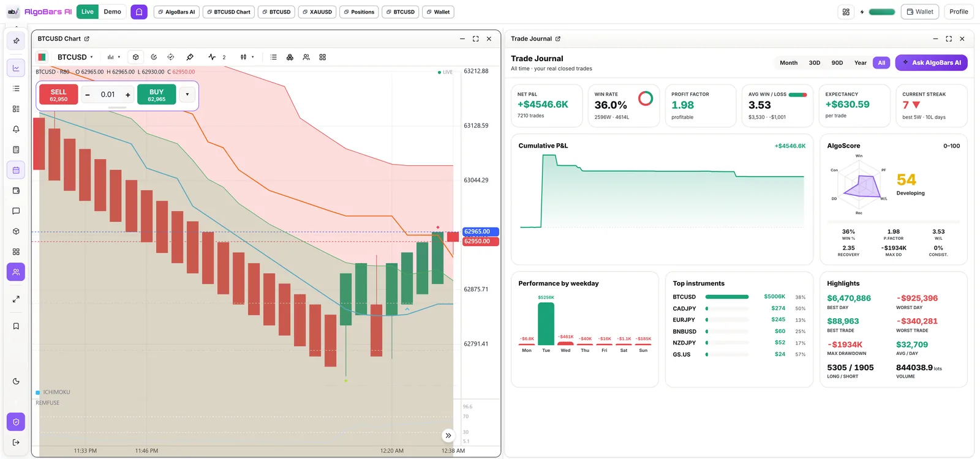
Task: Open the chat message sidebar icon
Action: (16, 211)
